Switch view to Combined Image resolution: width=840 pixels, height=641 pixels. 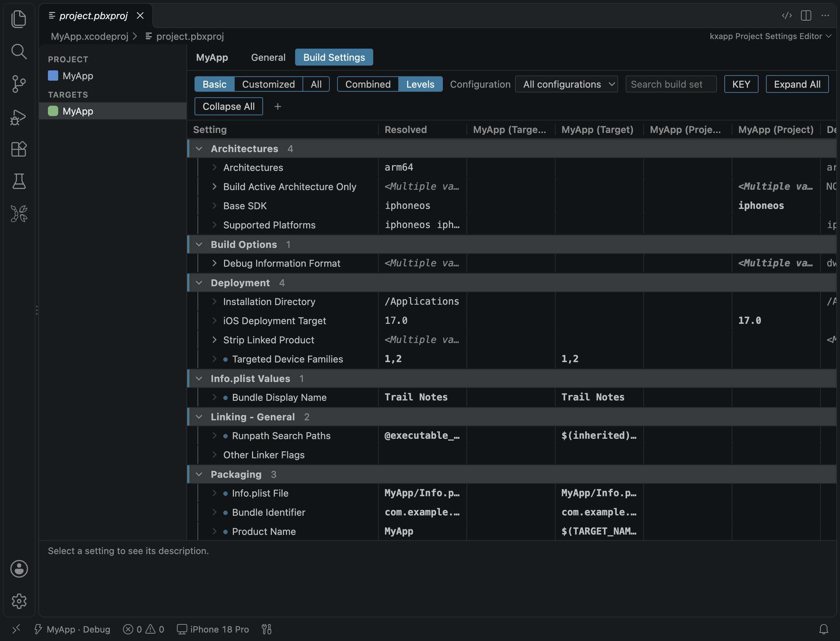pyautogui.click(x=368, y=84)
